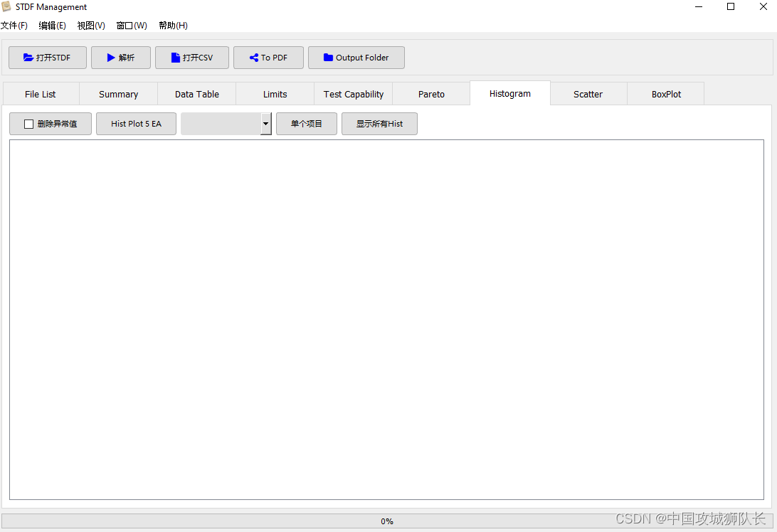Click the open folder icon on 打开STDF button
Screen dimensions: 777x532
(x=27, y=58)
